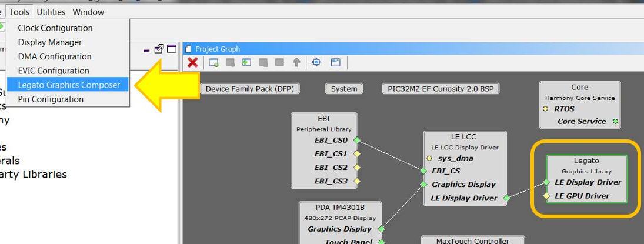The height and width of the screenshot is (244, 644).
Task: Undock the left panel with the arrow-box icon
Action: point(159,49)
